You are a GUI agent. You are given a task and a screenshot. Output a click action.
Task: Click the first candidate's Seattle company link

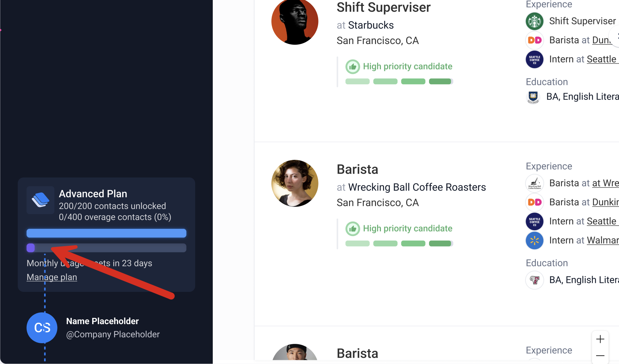tap(601, 59)
